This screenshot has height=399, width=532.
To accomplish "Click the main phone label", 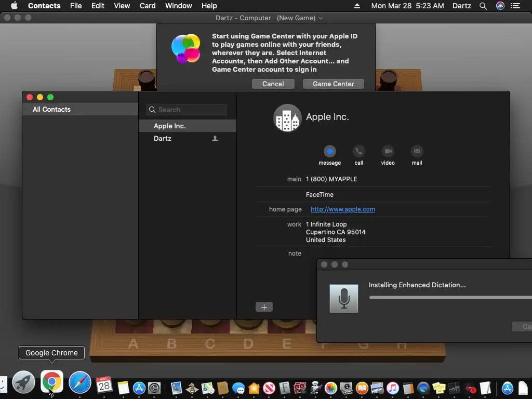I will 294,179.
